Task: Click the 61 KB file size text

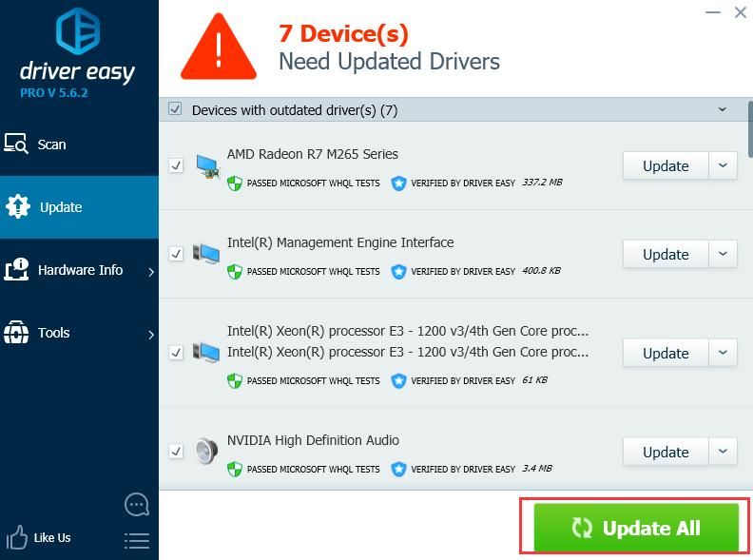Action: click(x=534, y=380)
